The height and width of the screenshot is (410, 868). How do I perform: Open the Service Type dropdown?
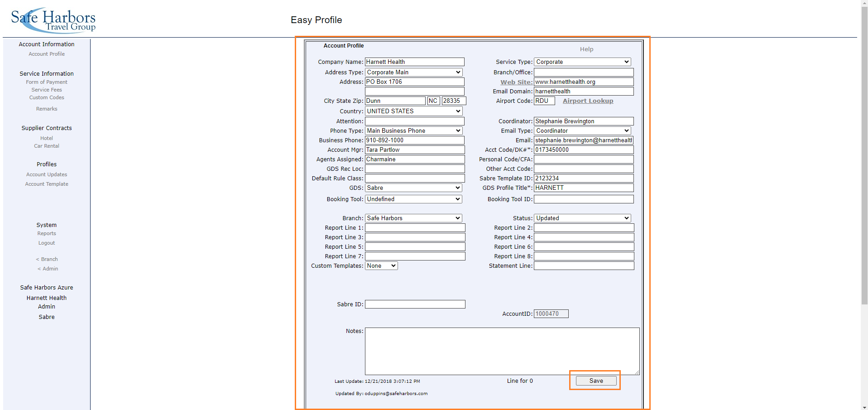click(583, 62)
